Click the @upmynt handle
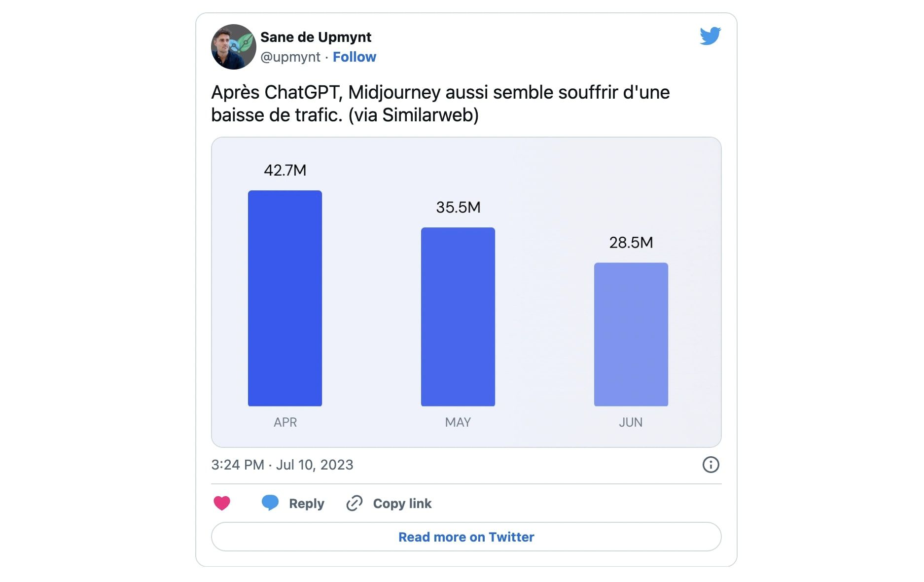This screenshot has width=924, height=582. pos(290,57)
